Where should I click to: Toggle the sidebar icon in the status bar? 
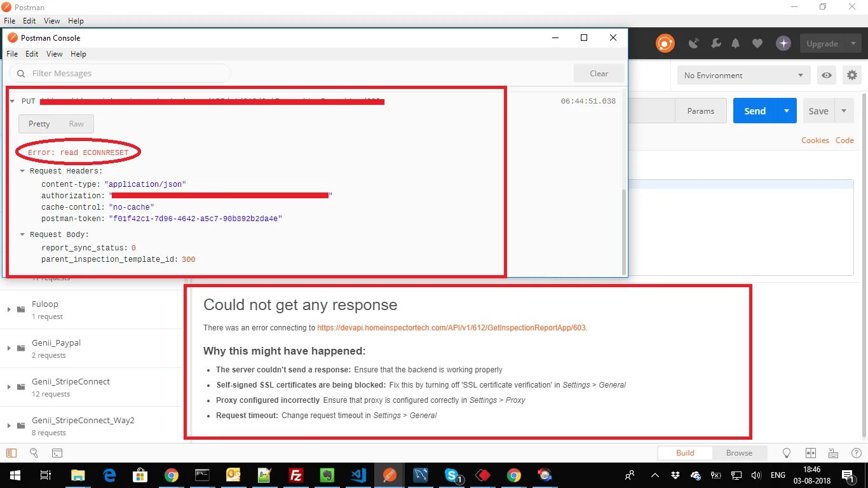[11, 453]
